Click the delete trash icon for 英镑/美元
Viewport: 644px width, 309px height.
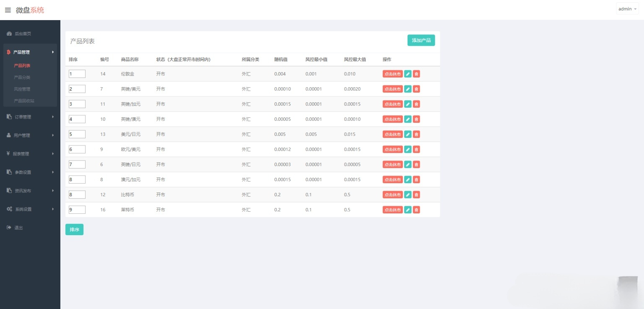click(x=416, y=89)
